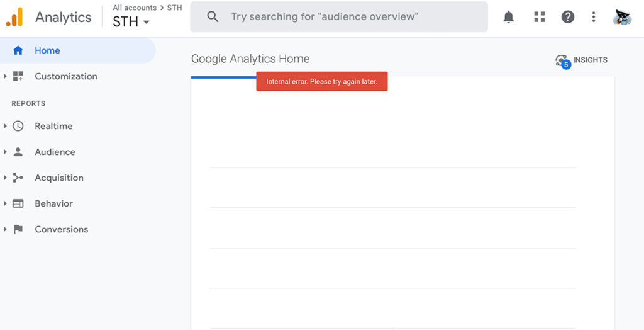The width and height of the screenshot is (644, 330).
Task: Click the user profile avatar
Action: (x=622, y=17)
